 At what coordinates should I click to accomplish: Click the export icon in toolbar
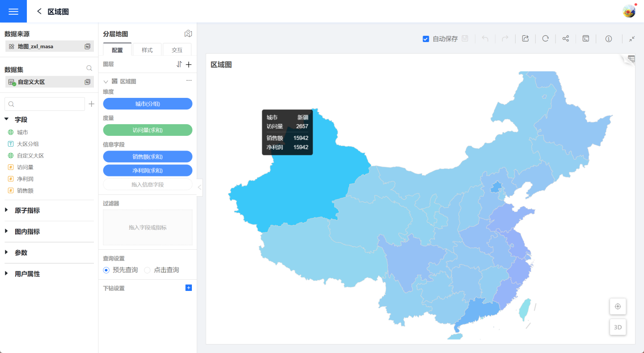pyautogui.click(x=525, y=38)
